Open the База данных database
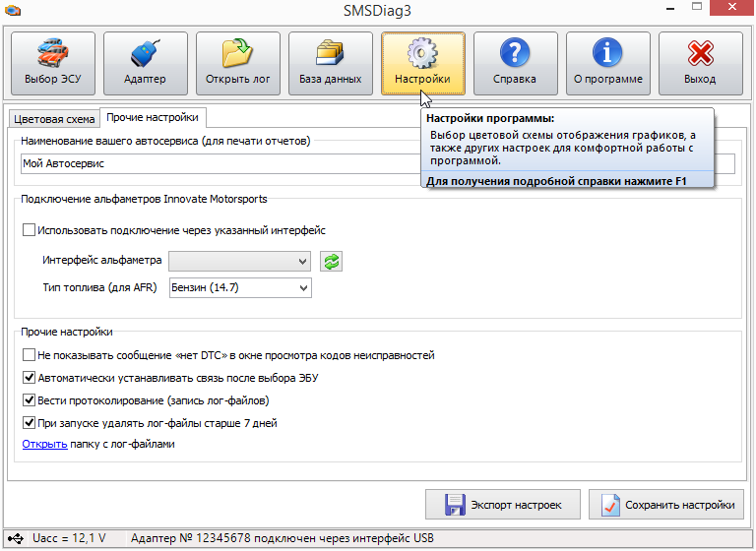The image size is (756, 551). [x=330, y=63]
